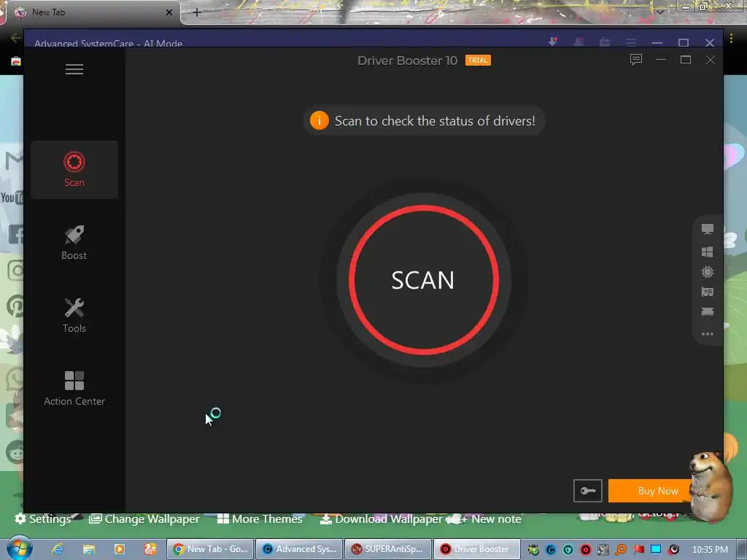This screenshot has width=747, height=560.
Task: Open a new browser tab with plus
Action: coord(197,12)
